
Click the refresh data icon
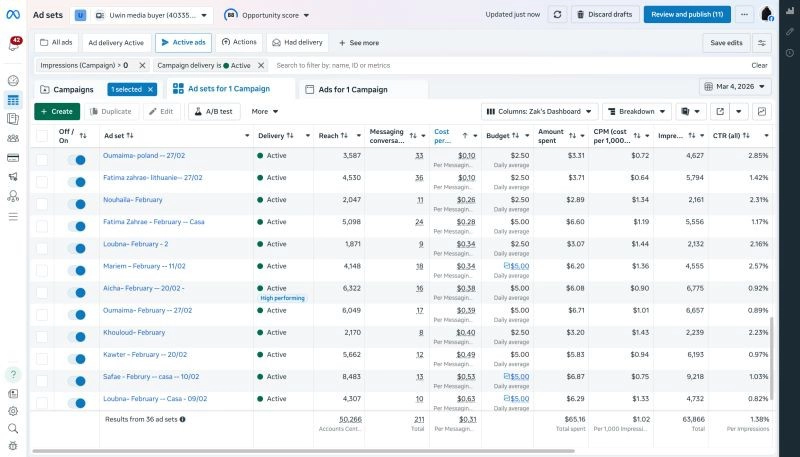pyautogui.click(x=557, y=15)
